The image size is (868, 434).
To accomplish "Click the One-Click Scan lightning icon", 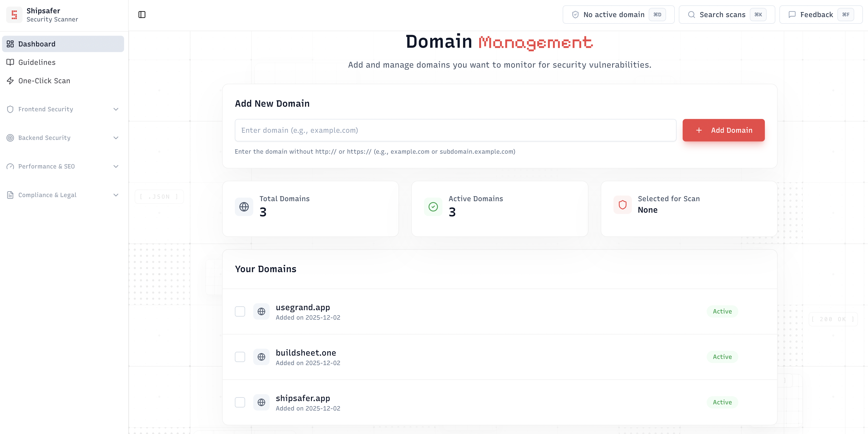I will (x=10, y=81).
